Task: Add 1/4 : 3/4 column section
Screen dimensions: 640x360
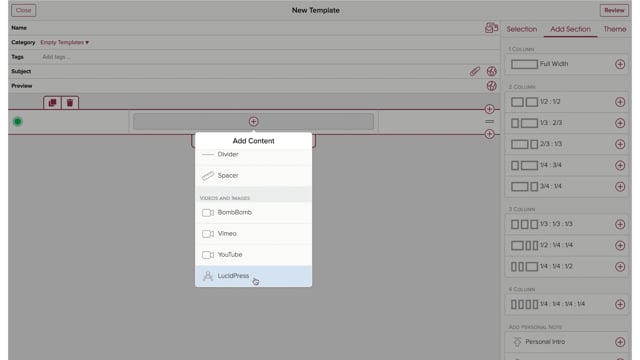Action: point(620,165)
